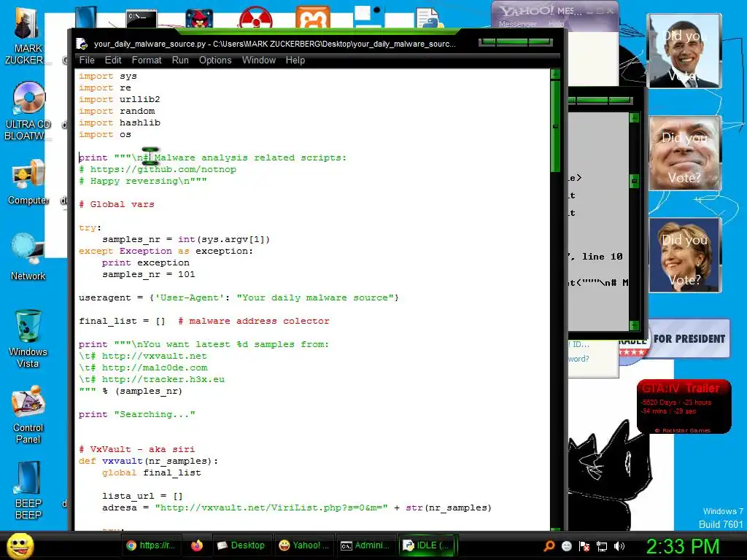
Task: Click the Obama 'Did you Vote?' gadget
Action: coord(684,51)
